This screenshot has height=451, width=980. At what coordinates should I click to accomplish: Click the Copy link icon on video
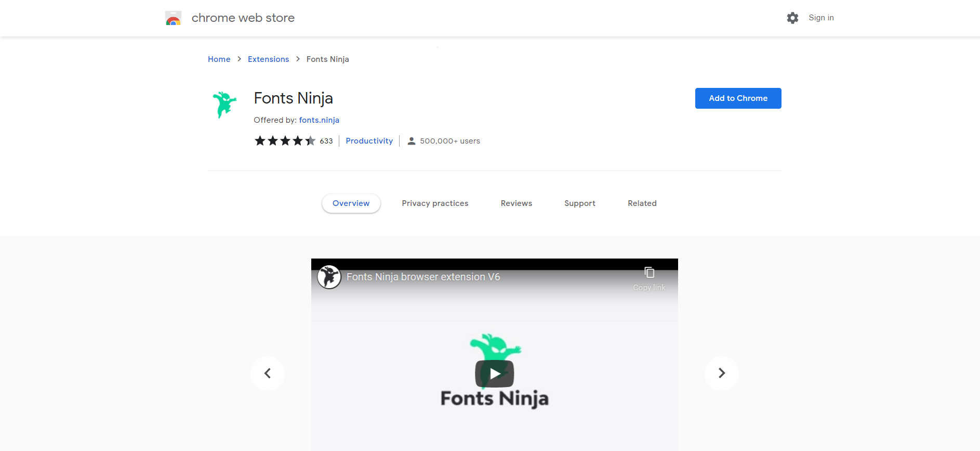click(x=649, y=273)
